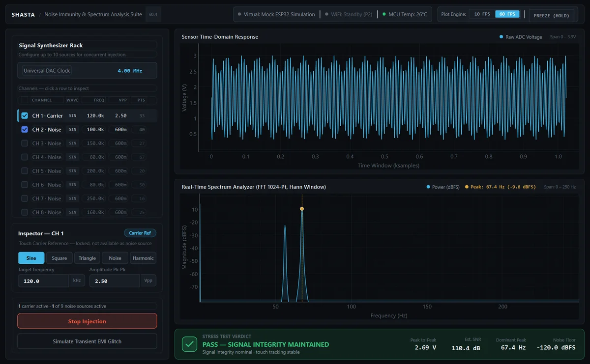
Task: Click the 2.50 VPP value in CH 1 row
Action: point(120,116)
